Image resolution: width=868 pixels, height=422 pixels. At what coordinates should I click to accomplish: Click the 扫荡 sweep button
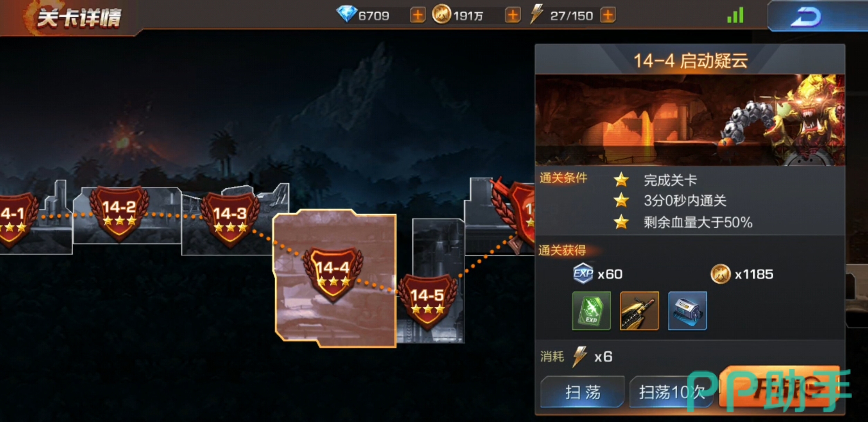coord(583,392)
